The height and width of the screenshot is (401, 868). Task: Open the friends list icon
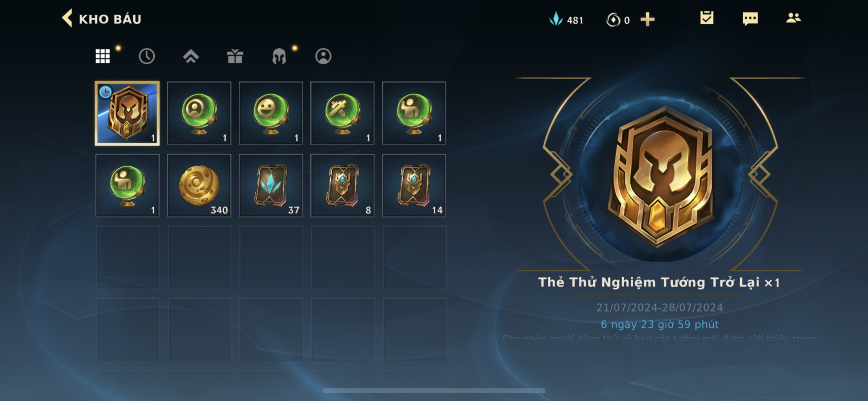[x=793, y=18]
